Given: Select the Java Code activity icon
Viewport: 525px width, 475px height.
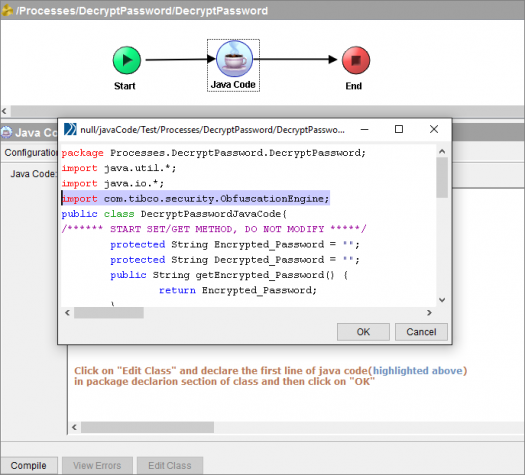Looking at the screenshot, I should 234,59.
